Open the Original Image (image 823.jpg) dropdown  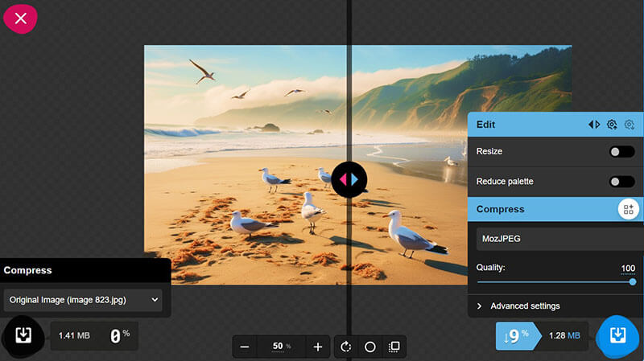click(85, 300)
